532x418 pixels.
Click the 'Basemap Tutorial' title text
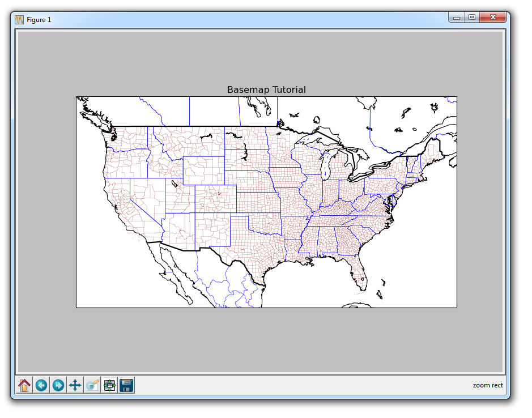tap(266, 89)
